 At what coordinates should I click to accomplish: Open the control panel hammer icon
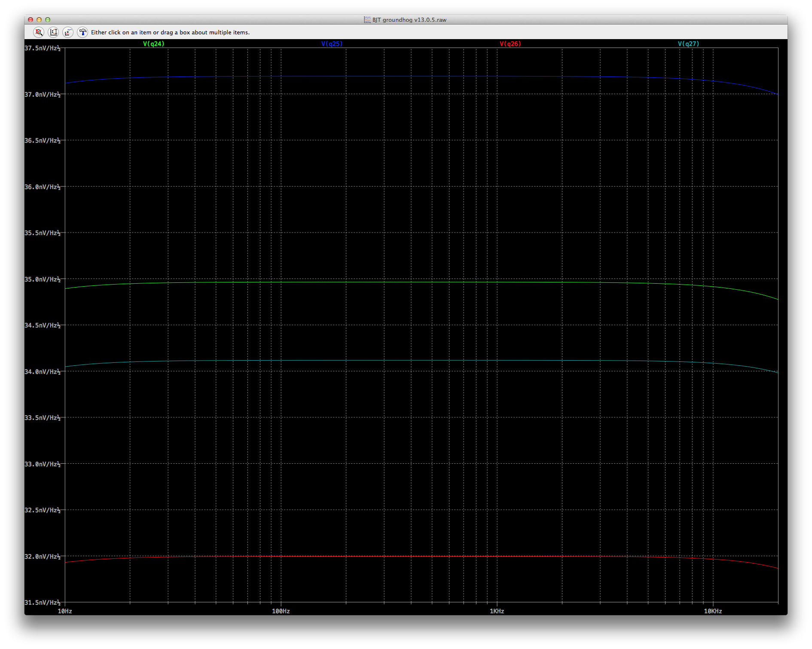[82, 32]
